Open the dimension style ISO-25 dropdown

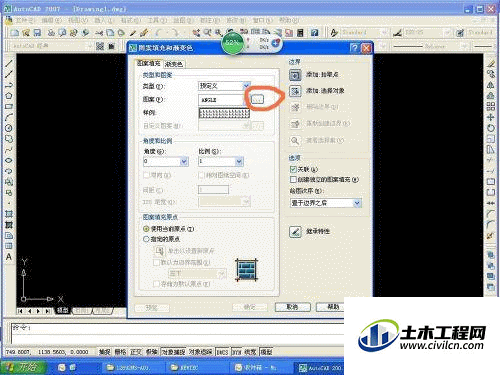[427, 33]
